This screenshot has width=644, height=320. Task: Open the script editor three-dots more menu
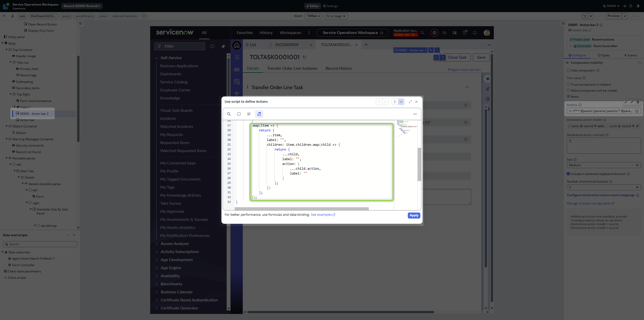click(415, 114)
